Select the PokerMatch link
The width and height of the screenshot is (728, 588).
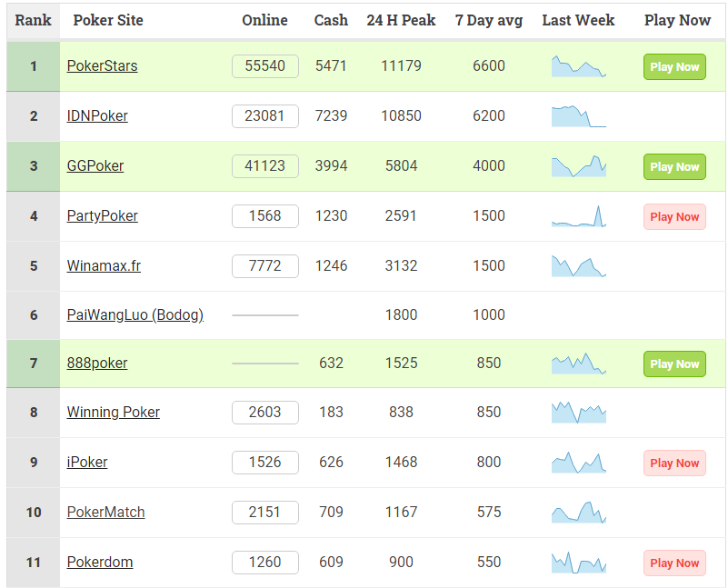[x=105, y=512]
